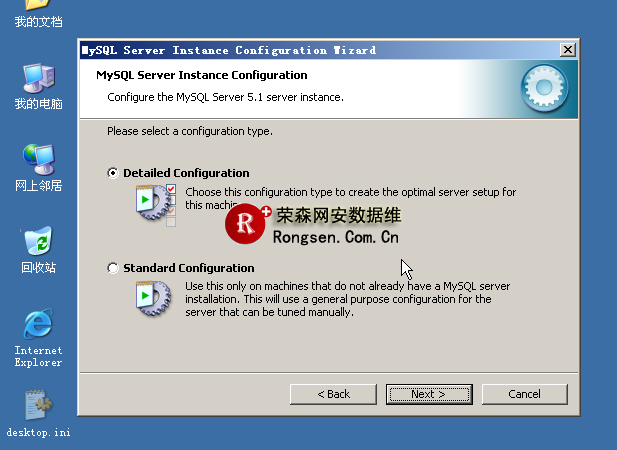Open the 我的文档 desktop folder

point(38,8)
